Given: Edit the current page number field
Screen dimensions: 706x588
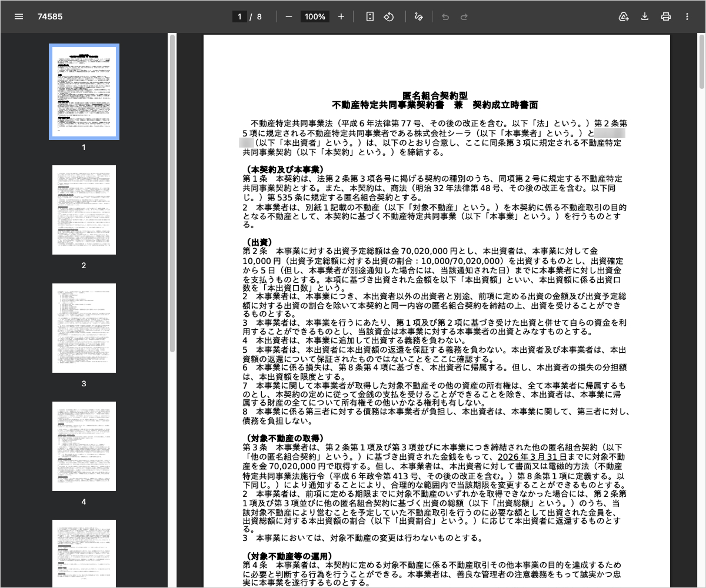Looking at the screenshot, I should click(x=239, y=16).
